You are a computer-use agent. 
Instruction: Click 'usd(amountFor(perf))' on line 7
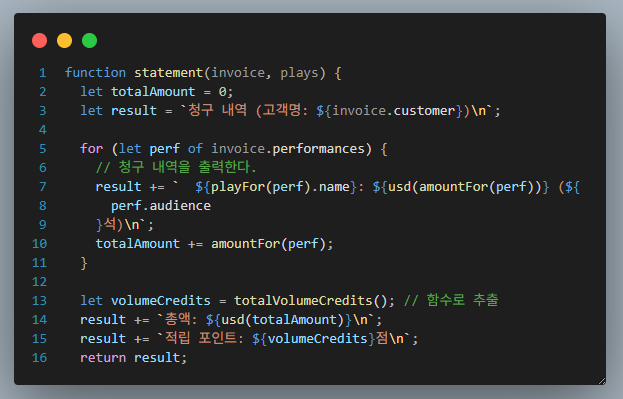[x=464, y=186]
